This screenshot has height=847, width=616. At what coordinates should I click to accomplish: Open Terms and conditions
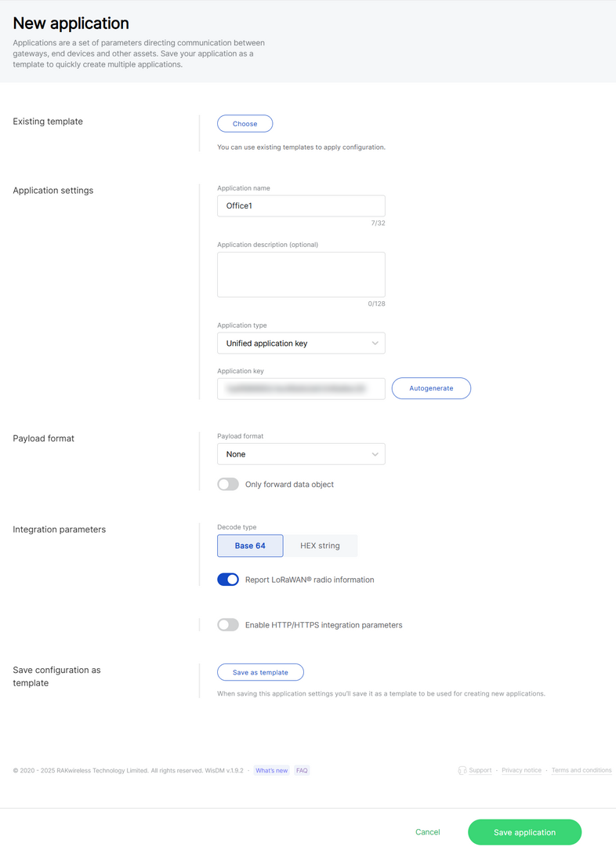point(582,770)
